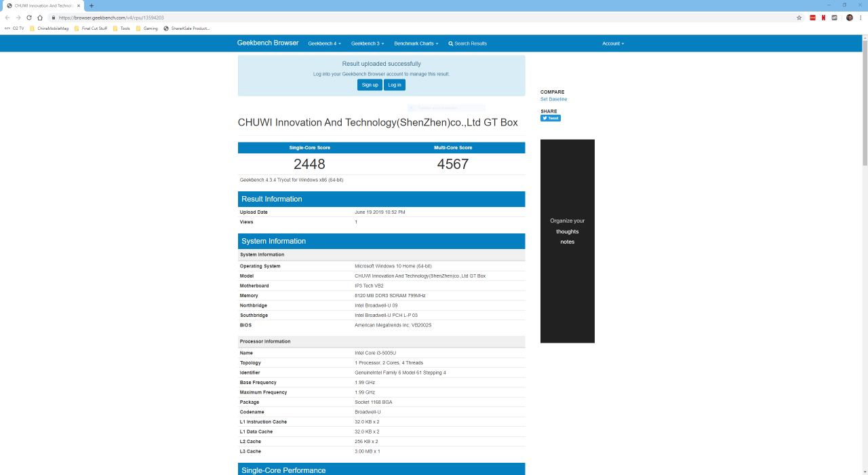
Task: Open Search Results in navbar
Action: point(467,43)
